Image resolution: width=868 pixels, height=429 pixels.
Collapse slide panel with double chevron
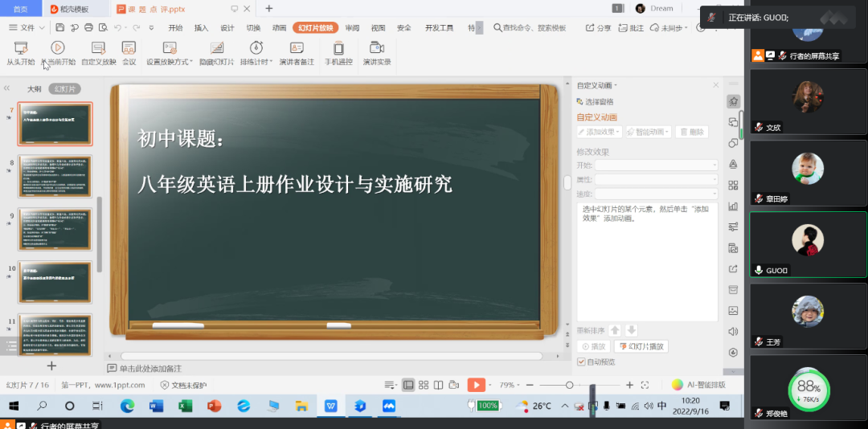[x=7, y=88]
